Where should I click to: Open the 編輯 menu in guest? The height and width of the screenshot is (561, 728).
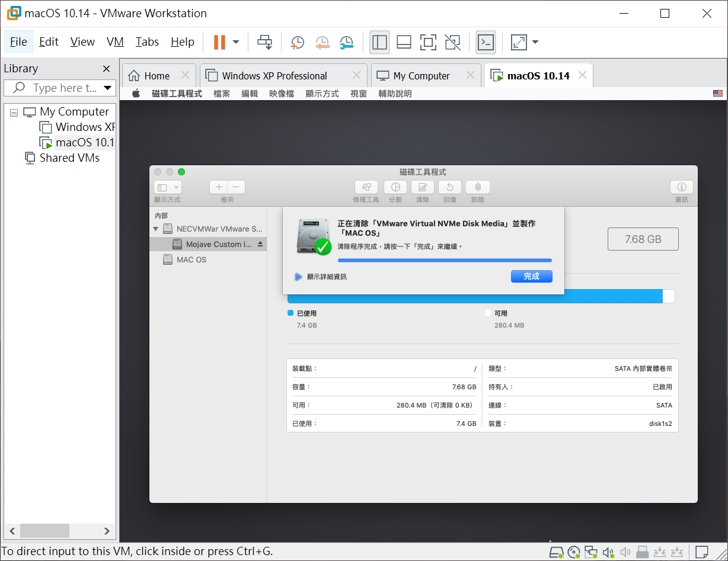pyautogui.click(x=250, y=94)
